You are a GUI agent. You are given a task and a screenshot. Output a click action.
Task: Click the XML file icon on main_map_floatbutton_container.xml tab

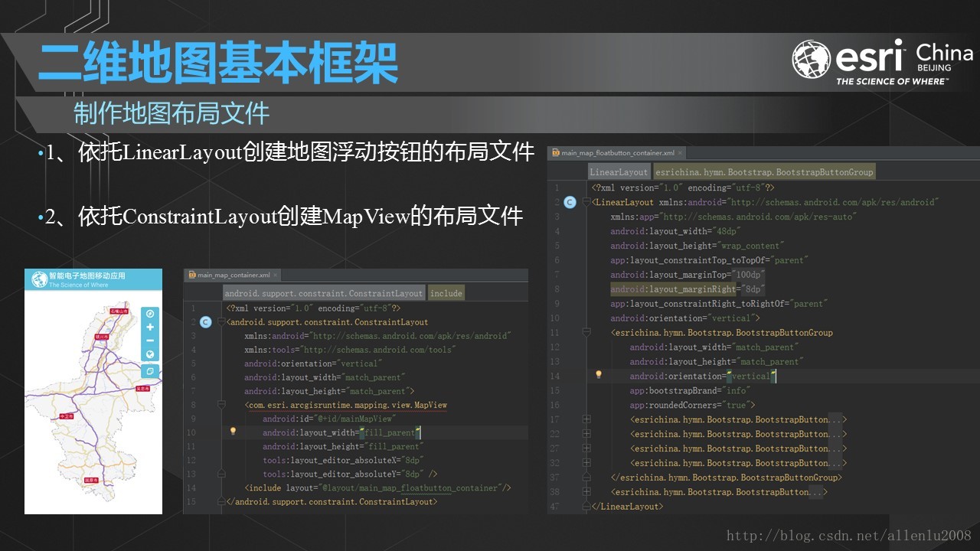(x=556, y=153)
